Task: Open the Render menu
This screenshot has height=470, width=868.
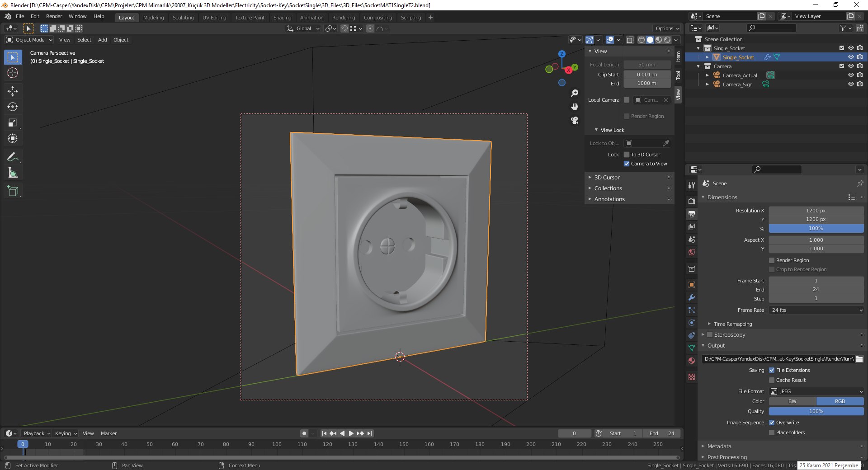Action: (x=54, y=16)
